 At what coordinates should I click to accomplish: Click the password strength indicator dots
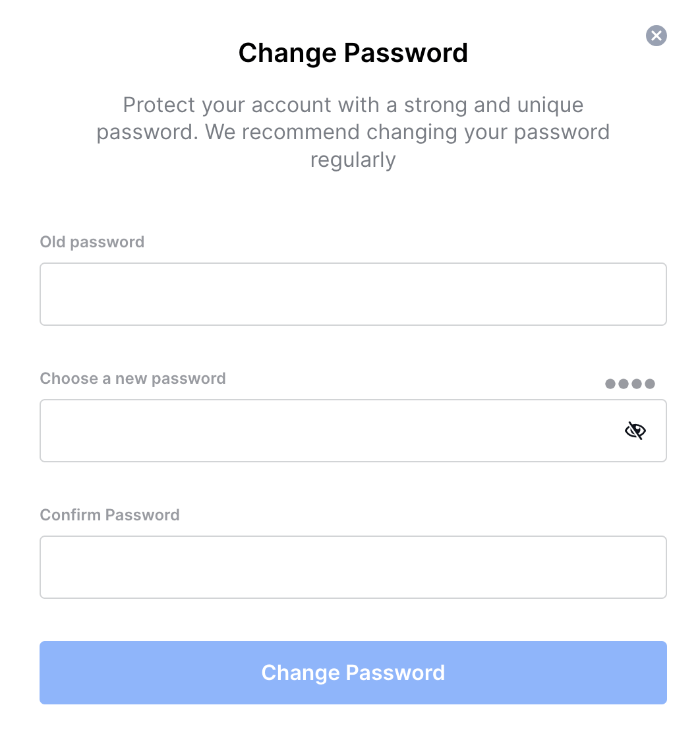coord(629,383)
